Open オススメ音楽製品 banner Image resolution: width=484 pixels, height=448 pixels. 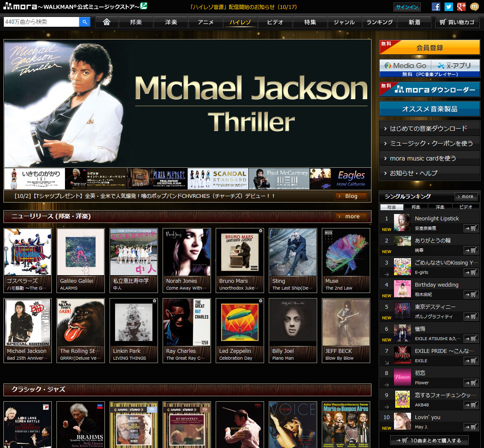point(429,109)
